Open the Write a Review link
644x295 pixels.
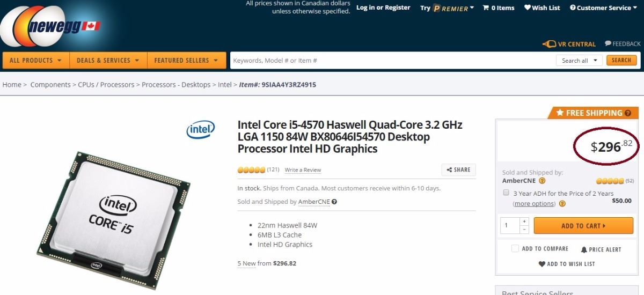[303, 170]
